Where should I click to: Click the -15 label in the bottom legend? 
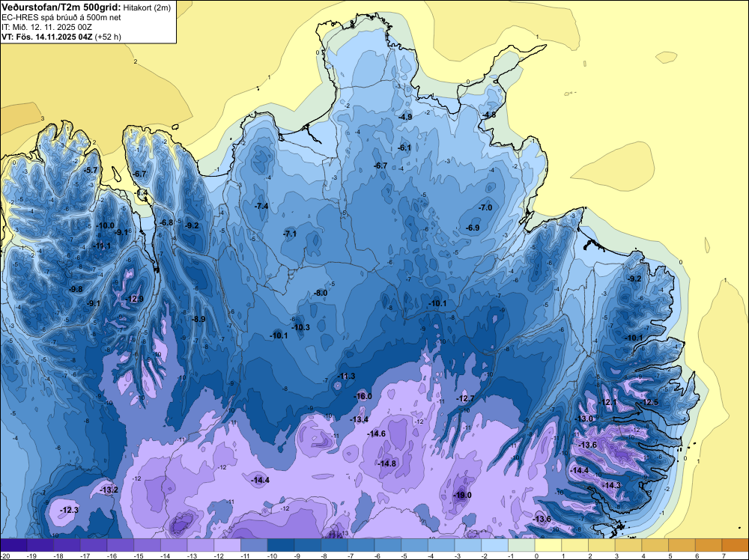(140, 556)
